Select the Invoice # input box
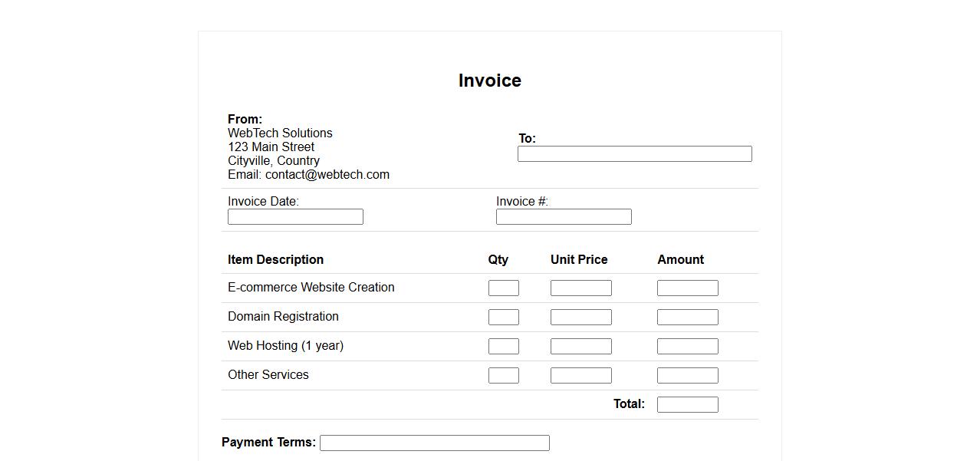The image size is (980, 461). (x=564, y=217)
